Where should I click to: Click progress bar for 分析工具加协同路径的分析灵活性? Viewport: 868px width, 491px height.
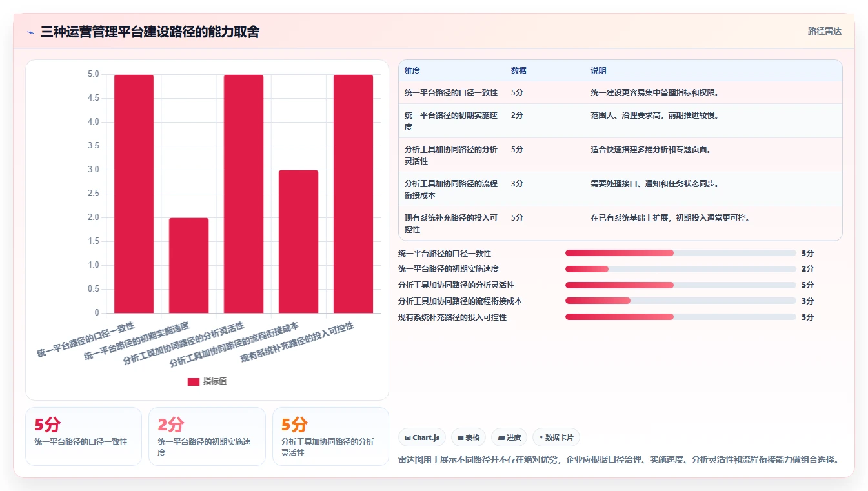click(681, 285)
